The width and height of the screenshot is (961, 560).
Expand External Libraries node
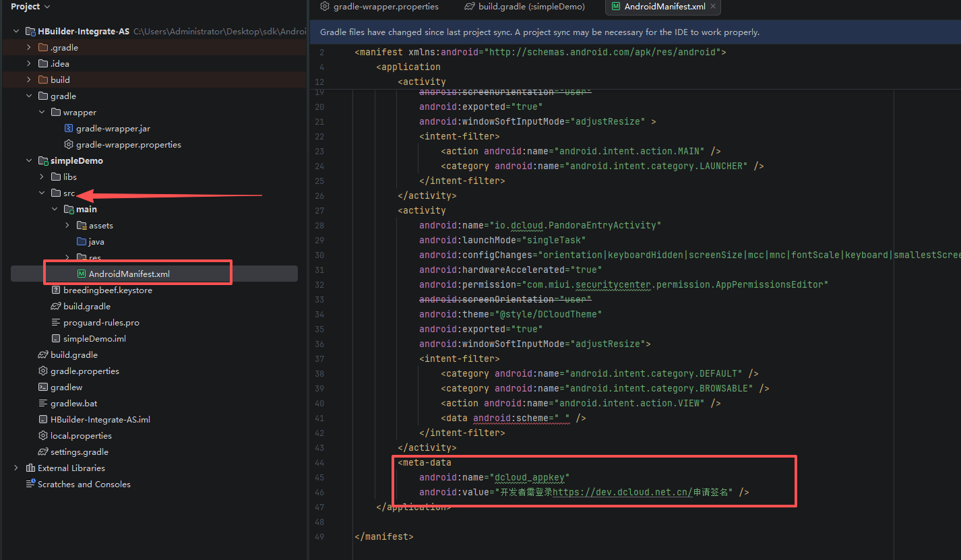click(x=16, y=468)
